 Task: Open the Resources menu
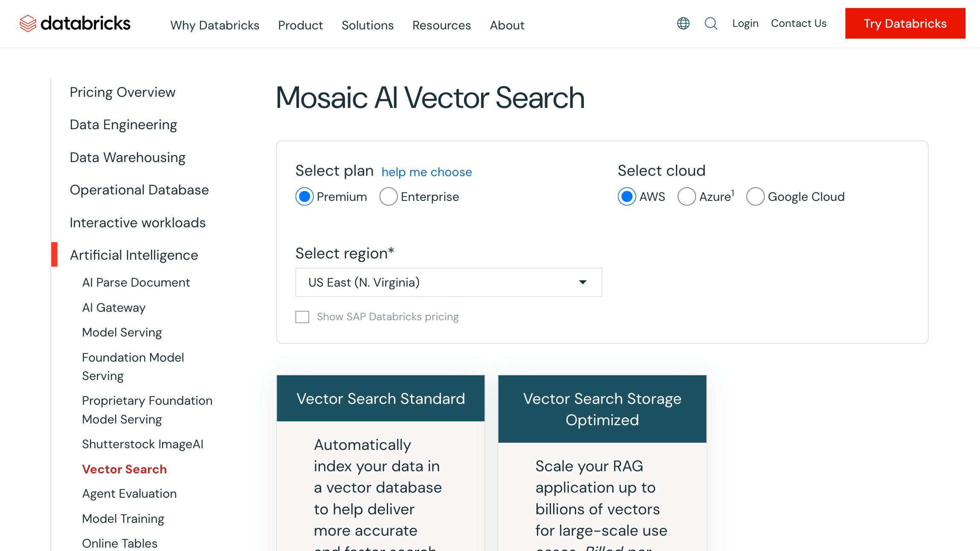(x=441, y=25)
